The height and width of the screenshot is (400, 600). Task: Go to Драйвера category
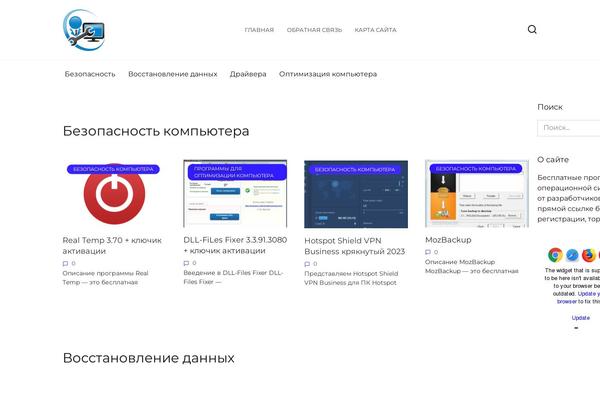click(x=248, y=74)
